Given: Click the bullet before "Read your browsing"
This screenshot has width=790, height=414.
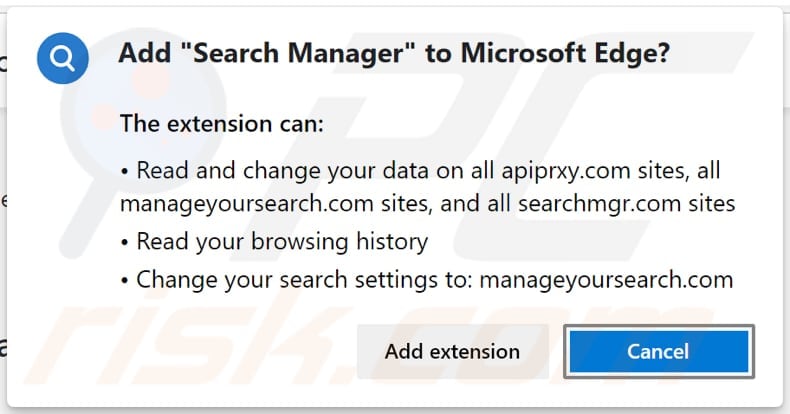Looking at the screenshot, I should tap(124, 242).
